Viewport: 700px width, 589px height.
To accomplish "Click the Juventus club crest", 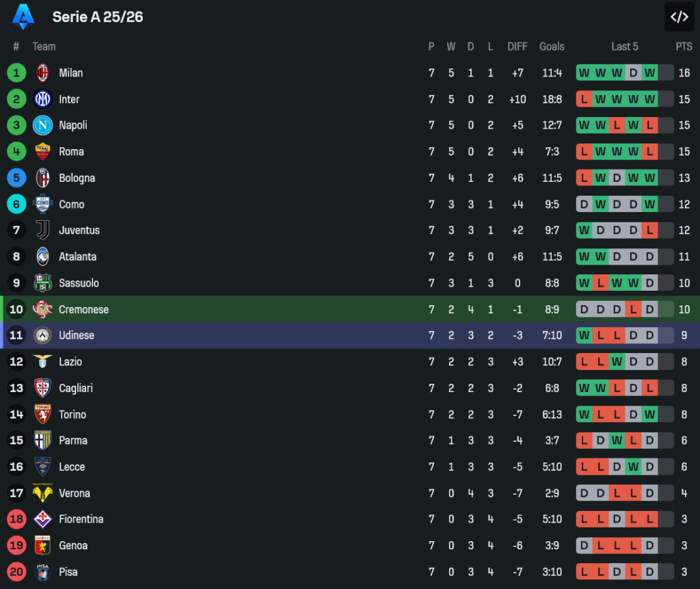I will coord(42,231).
